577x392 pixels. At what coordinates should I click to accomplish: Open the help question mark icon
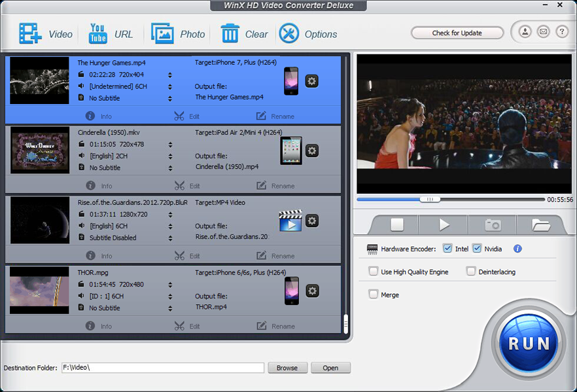pos(561,32)
